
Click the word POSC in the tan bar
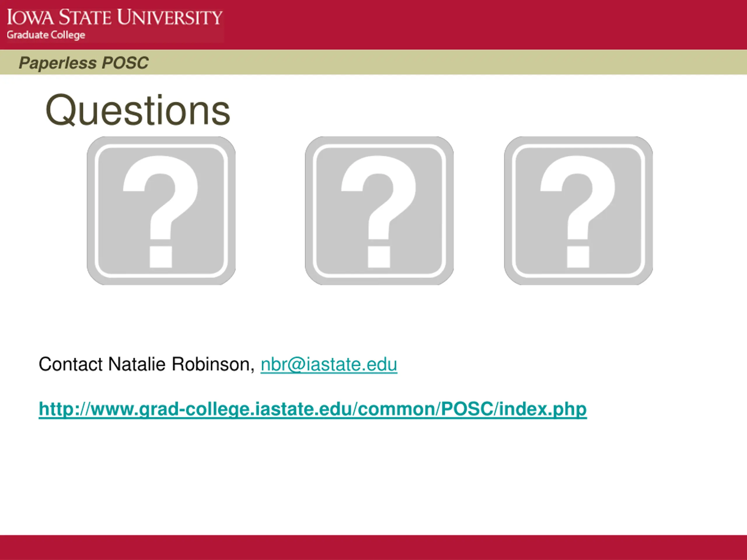click(125, 63)
